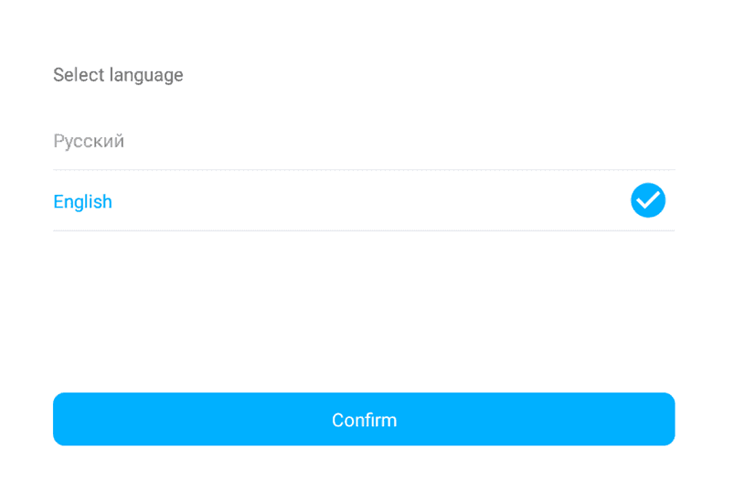This screenshot has height=493, width=734.
Task: Tap the blue highlighted English text
Action: (83, 202)
